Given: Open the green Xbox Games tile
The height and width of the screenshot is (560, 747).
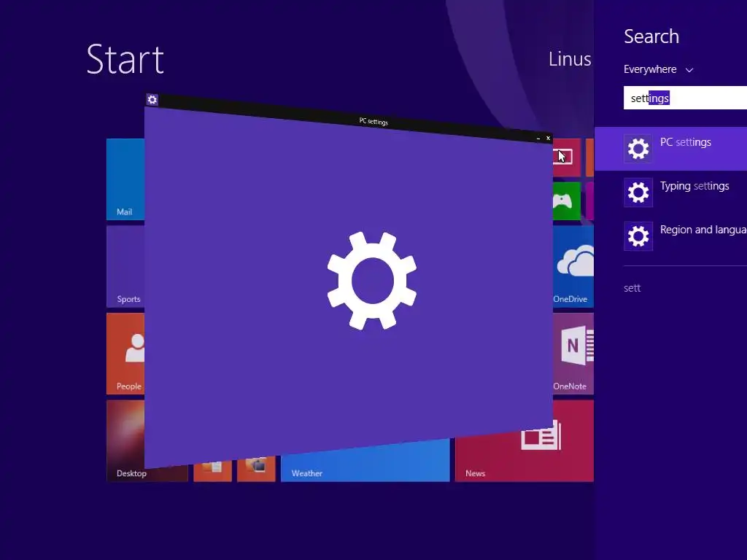Looking at the screenshot, I should tap(566, 201).
